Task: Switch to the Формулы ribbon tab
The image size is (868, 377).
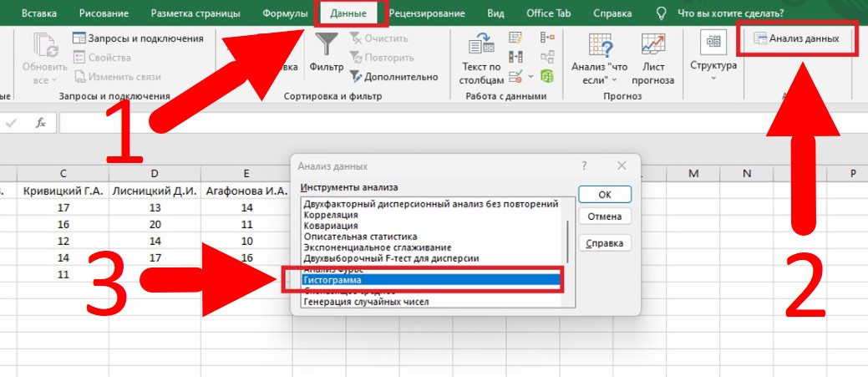Action: click(285, 13)
